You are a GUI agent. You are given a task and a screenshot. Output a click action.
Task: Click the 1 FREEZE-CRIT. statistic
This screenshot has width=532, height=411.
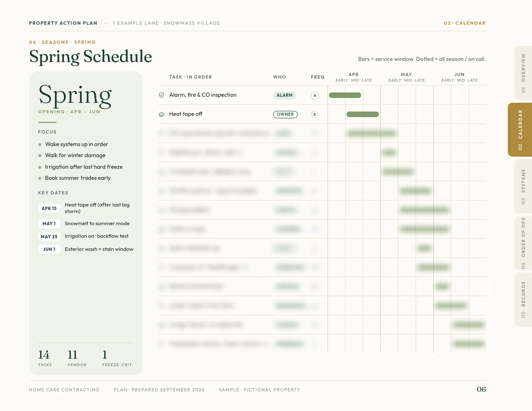pyautogui.click(x=117, y=358)
